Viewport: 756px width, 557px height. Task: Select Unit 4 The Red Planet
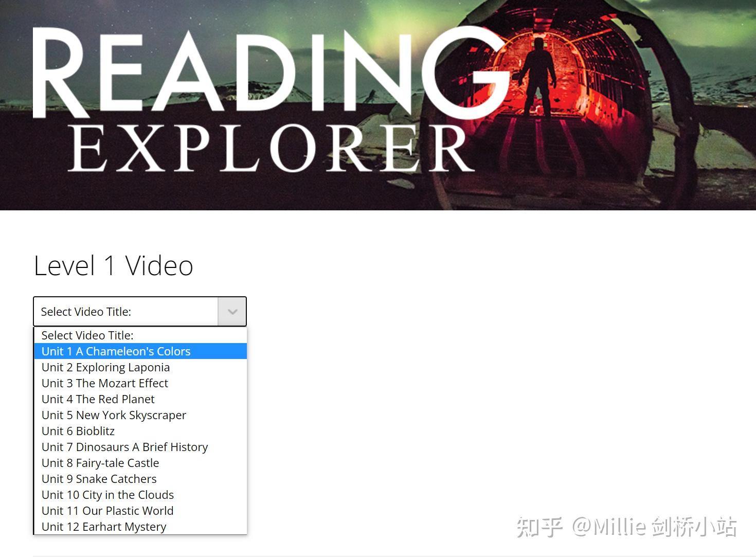click(x=98, y=399)
